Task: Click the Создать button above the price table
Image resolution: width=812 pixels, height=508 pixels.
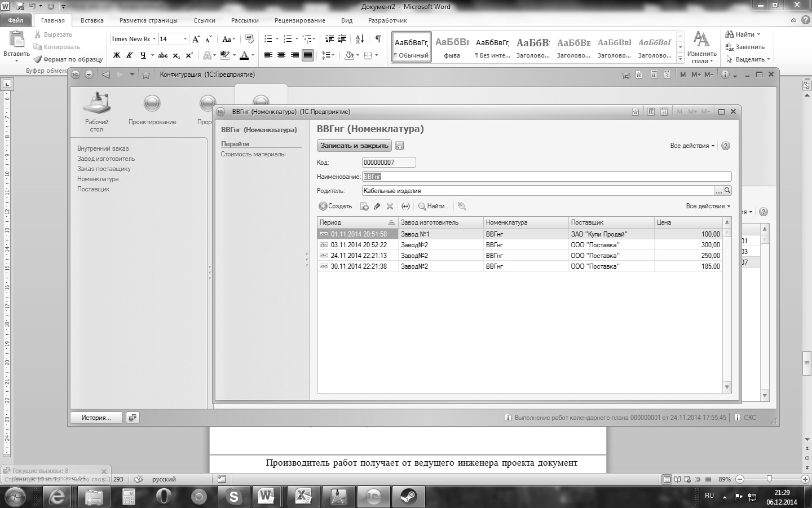Action: click(336, 207)
